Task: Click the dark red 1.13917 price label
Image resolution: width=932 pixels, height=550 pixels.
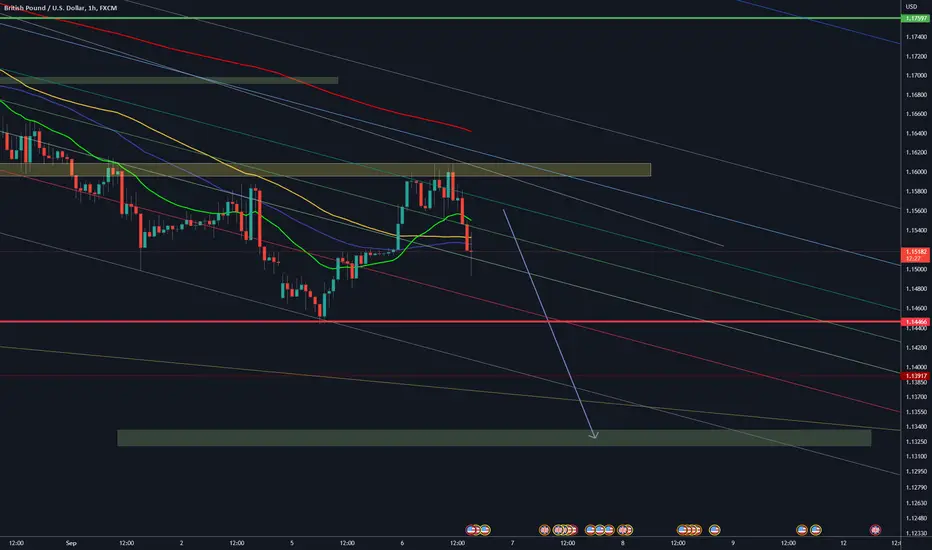Action: pyautogui.click(x=916, y=376)
